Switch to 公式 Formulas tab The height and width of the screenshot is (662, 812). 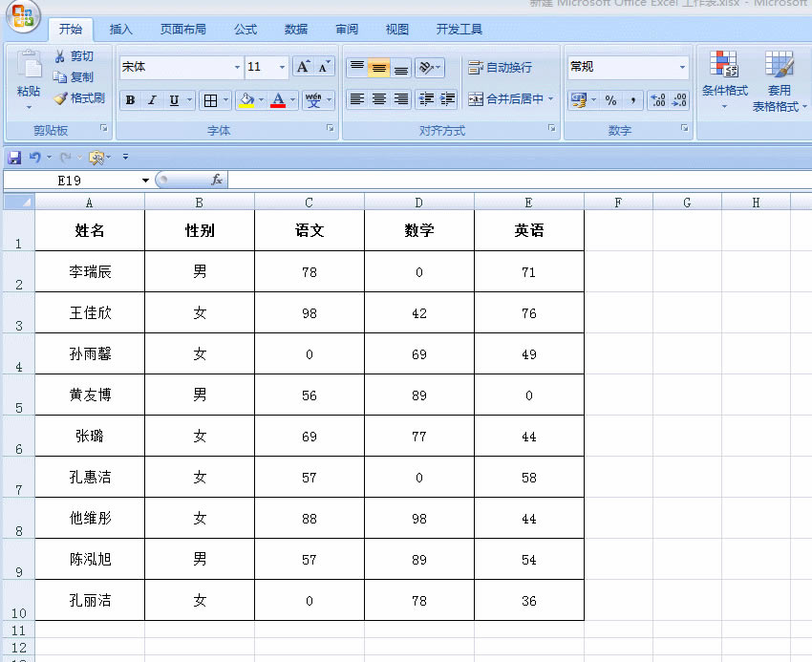pos(245,29)
